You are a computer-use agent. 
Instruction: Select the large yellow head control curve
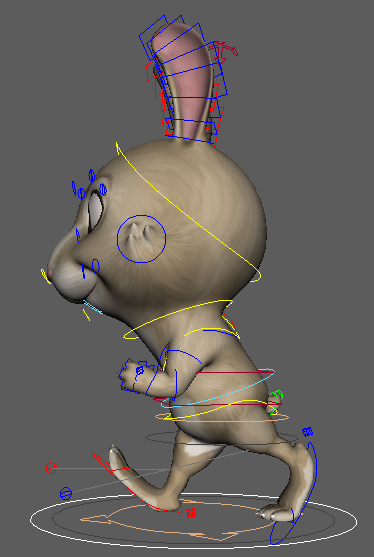pyautogui.click(x=188, y=212)
